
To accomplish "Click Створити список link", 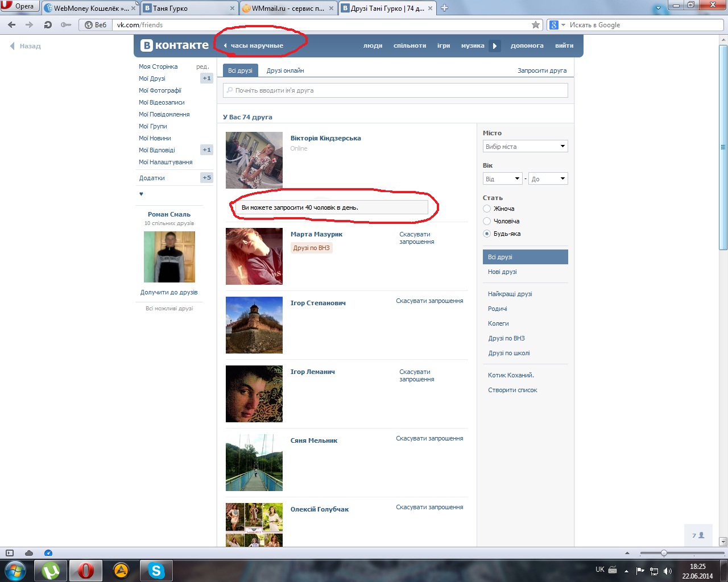I will tap(512, 390).
